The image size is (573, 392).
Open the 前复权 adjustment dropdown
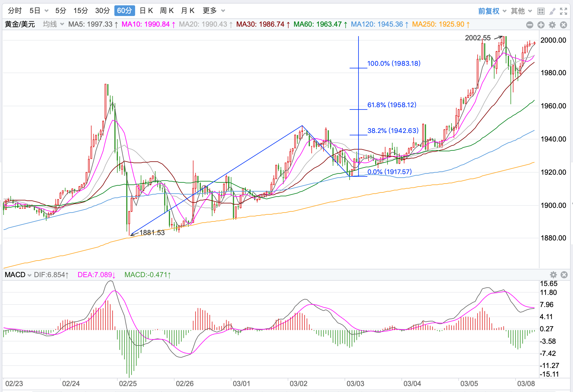coord(492,11)
